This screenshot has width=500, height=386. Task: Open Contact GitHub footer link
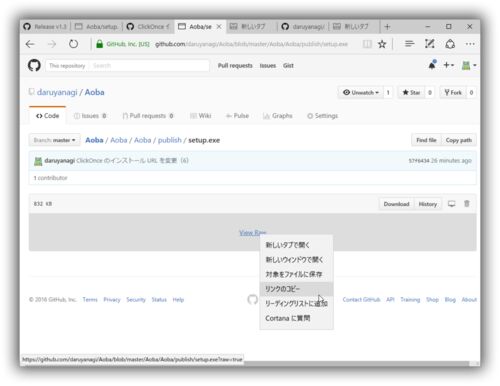(361, 300)
